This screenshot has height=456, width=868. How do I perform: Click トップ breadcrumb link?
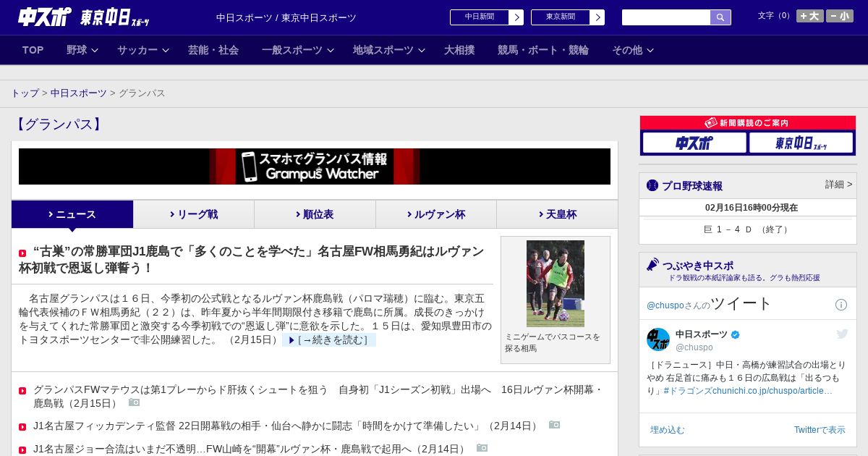coord(25,93)
